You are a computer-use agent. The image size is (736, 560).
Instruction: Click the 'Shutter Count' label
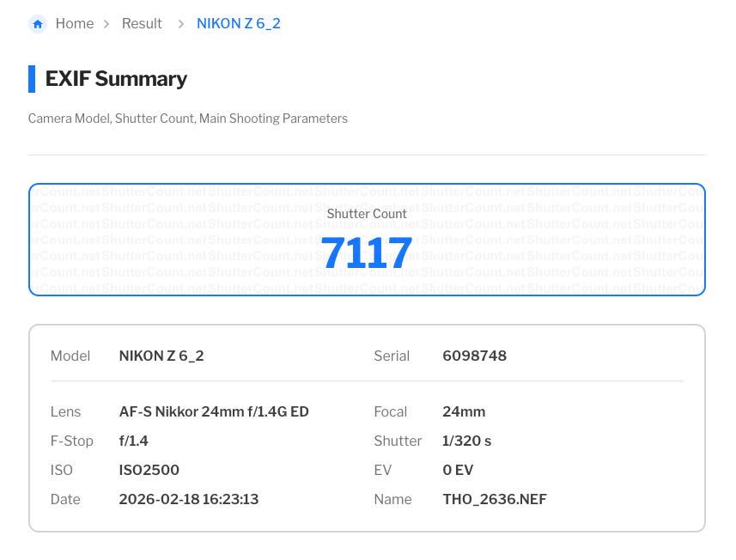(367, 214)
